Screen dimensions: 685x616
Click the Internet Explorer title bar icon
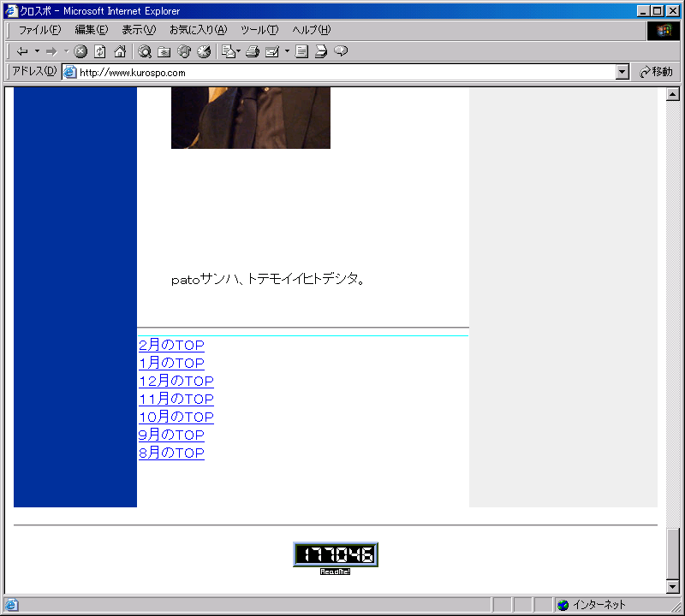[11, 11]
